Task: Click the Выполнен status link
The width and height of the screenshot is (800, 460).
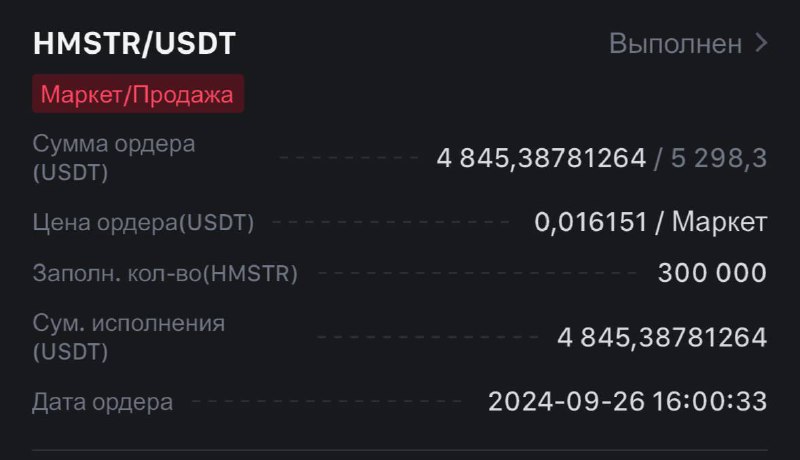Action: click(x=676, y=44)
